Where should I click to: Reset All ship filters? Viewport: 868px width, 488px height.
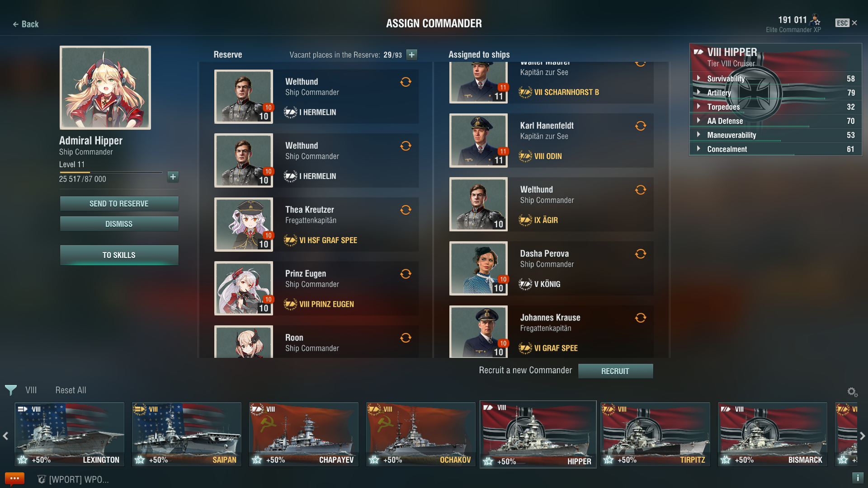(71, 390)
